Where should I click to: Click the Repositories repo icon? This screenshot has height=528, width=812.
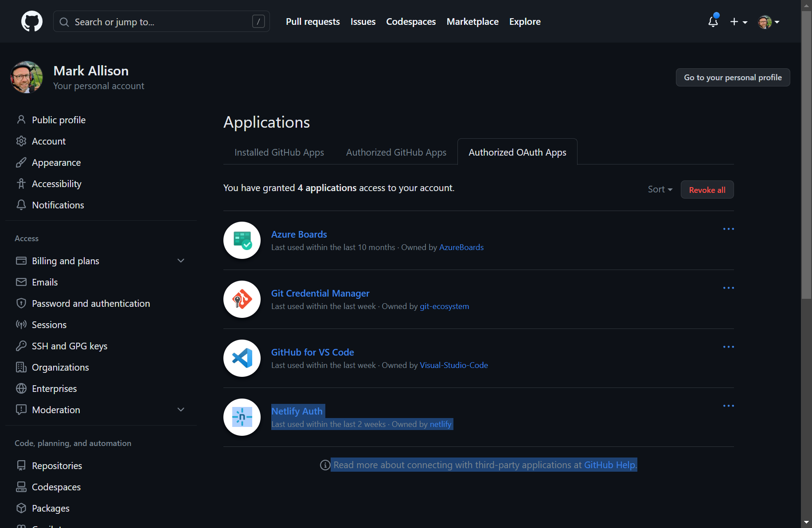21,465
